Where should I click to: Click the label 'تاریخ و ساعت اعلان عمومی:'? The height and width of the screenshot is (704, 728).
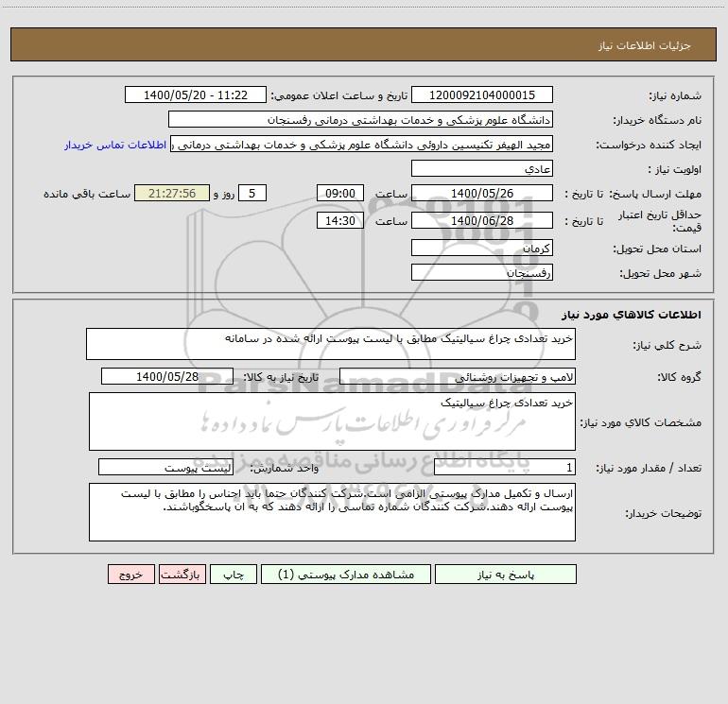coord(339,95)
